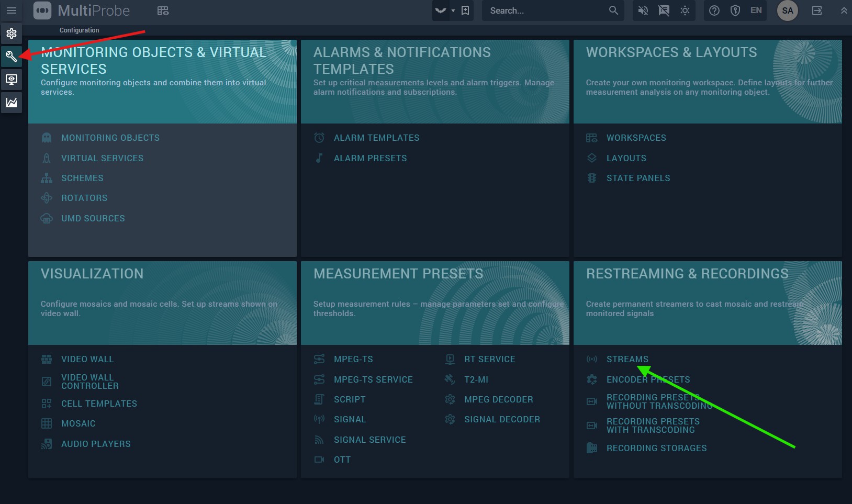Viewport: 852px width, 504px height.
Task: Toggle the brightness theme icon
Action: [685, 10]
